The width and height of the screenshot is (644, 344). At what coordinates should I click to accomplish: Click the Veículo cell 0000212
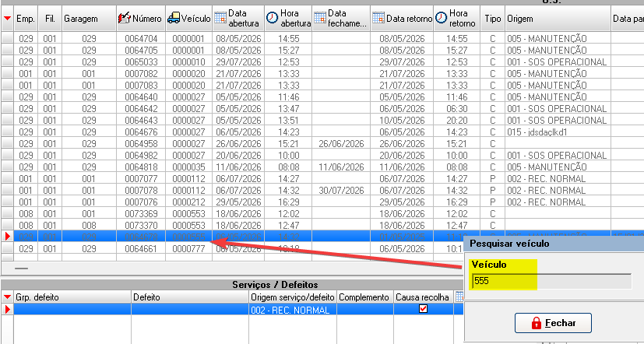188,202
